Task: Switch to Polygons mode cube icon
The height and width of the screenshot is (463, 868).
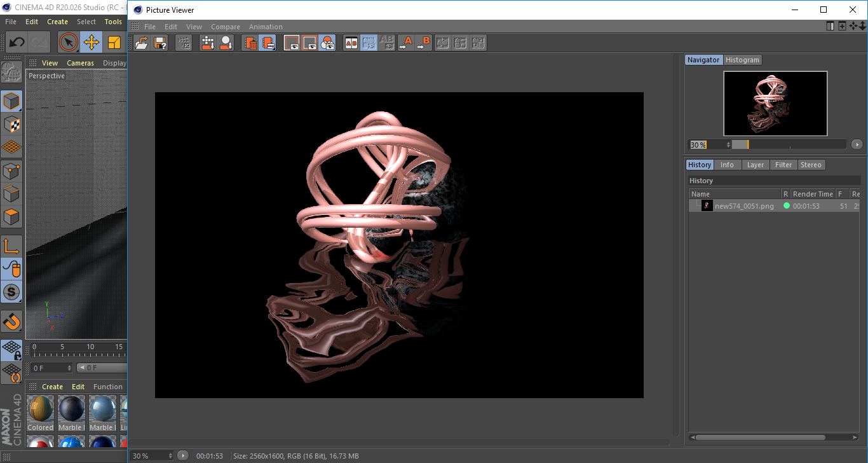Action: click(x=11, y=217)
